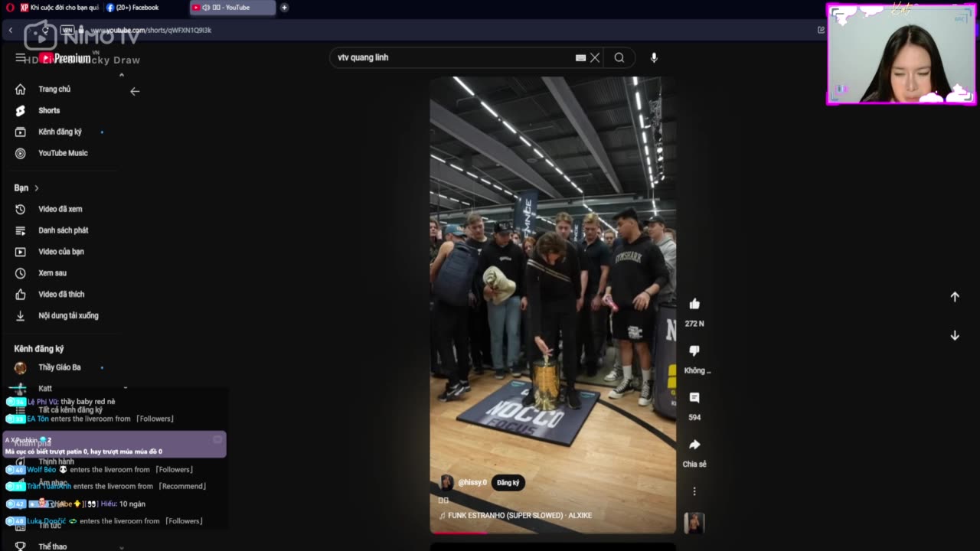Image resolution: width=980 pixels, height=551 pixels.
Task: Go to previous Short with up arrow
Action: [955, 297]
